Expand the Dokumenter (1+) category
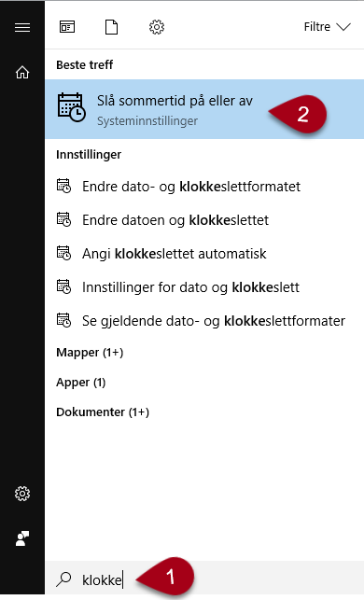The height and width of the screenshot is (600, 364). point(103,412)
